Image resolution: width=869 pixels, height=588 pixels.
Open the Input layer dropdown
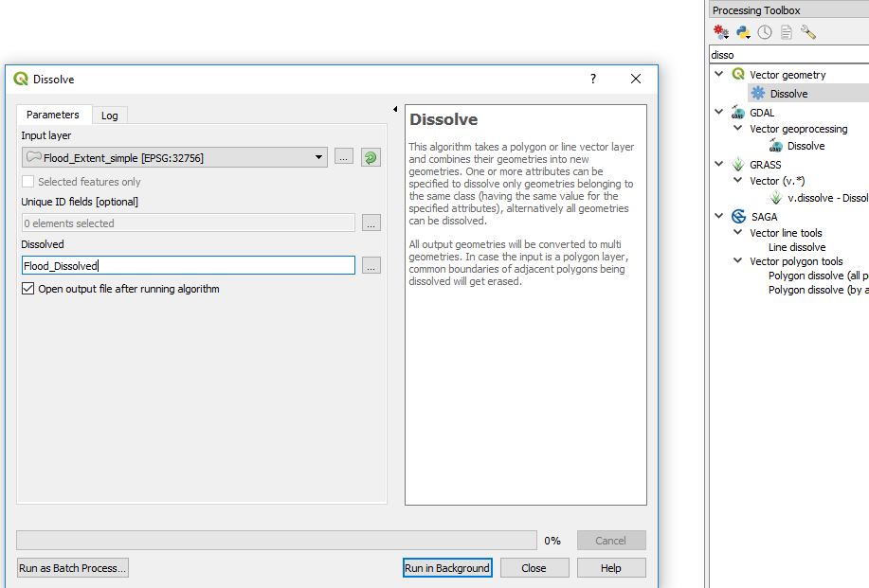319,157
